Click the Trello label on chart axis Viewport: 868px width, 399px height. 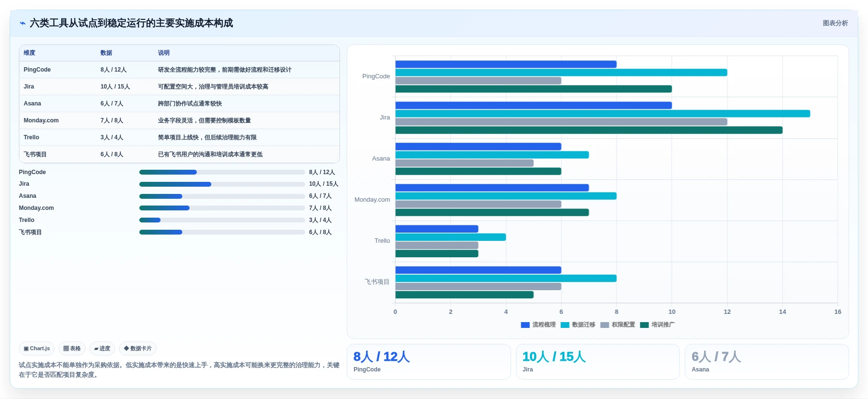coord(382,241)
